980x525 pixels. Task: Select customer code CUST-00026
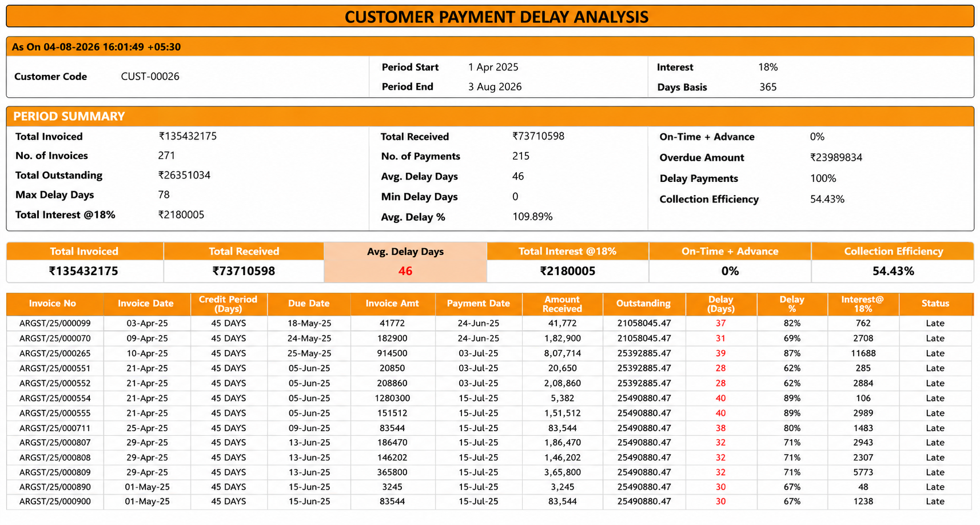coord(150,77)
